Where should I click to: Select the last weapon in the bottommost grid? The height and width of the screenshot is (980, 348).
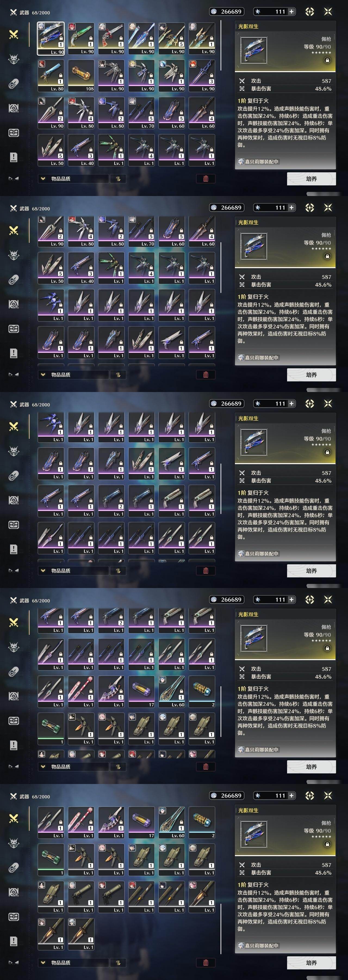81,934
